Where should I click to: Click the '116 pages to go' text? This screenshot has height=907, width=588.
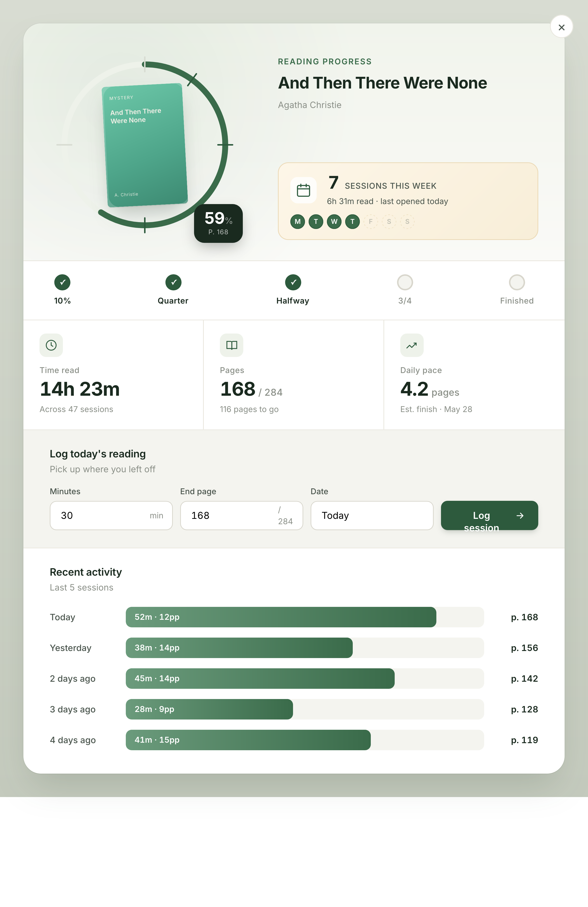coord(249,409)
